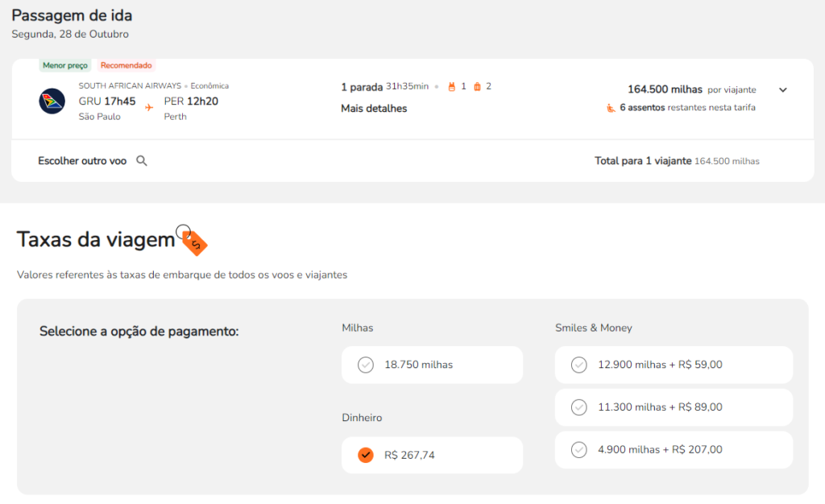Click the magnifier icon beside Escolher outro voo
Image resolution: width=825 pixels, height=504 pixels.
142,161
